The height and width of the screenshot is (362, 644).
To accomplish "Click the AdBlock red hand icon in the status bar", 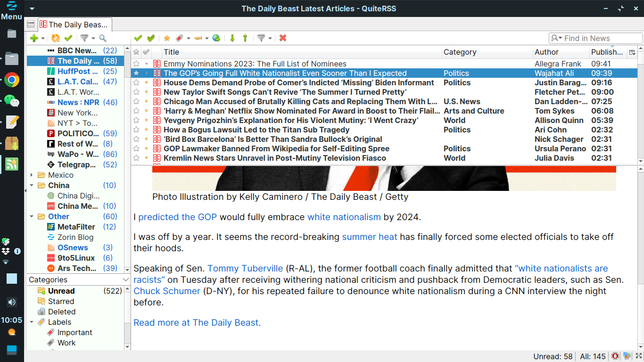I will pyautogui.click(x=615, y=356).
